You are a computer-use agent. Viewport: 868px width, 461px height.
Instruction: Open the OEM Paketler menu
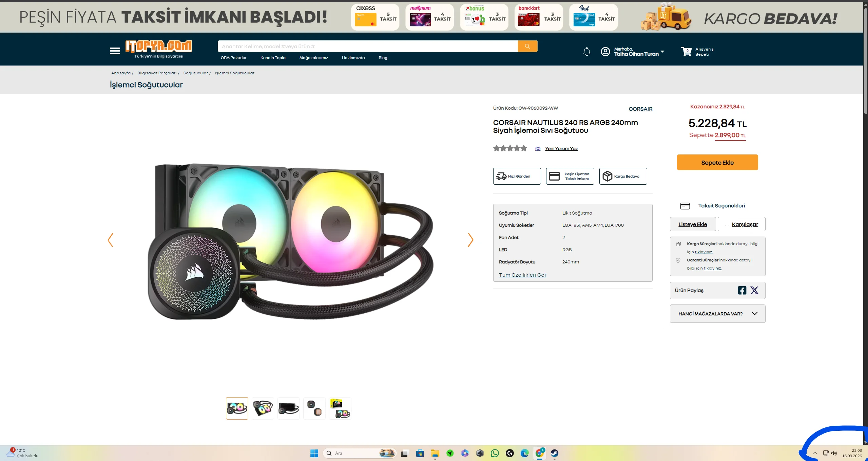coord(233,58)
